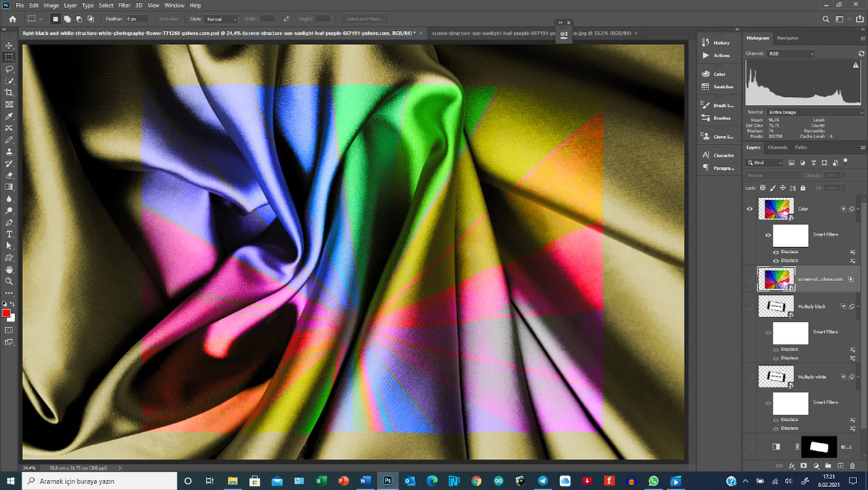
Task: Show the Multiply black layer
Action: (x=749, y=306)
